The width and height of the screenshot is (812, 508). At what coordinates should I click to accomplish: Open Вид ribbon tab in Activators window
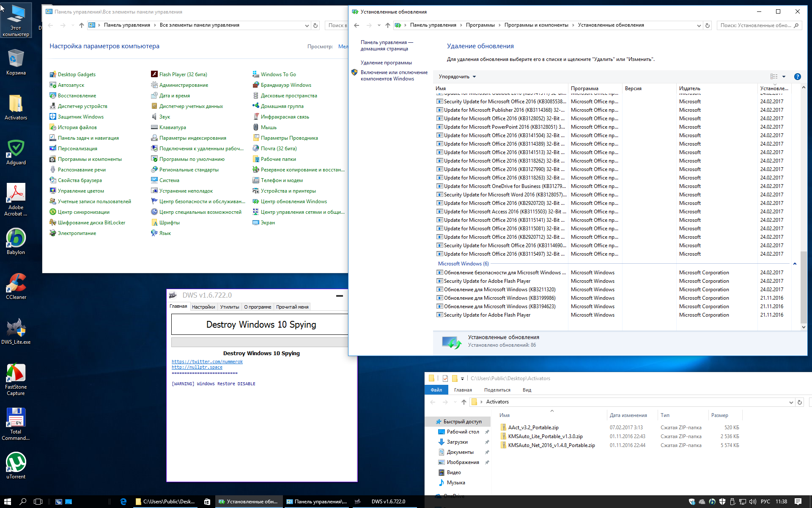pos(527,390)
